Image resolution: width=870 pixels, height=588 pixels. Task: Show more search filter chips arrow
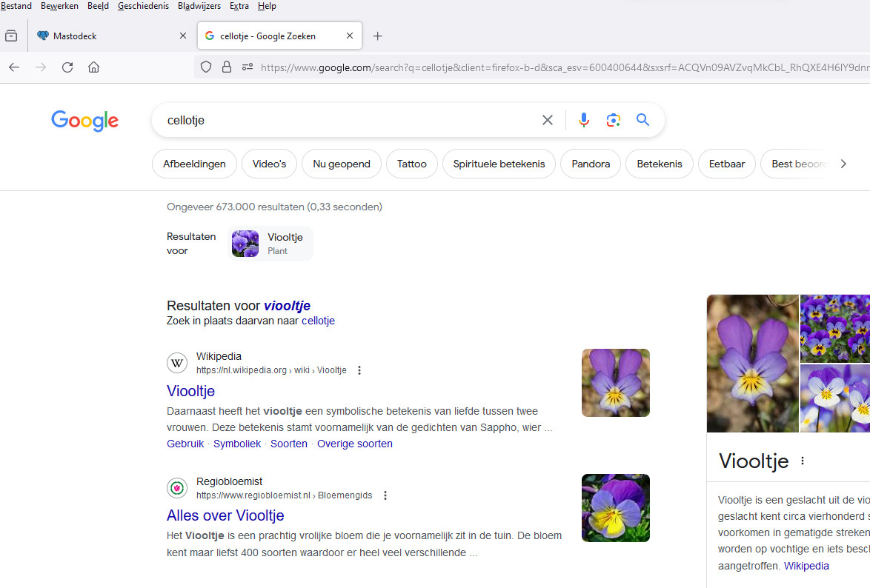tap(843, 164)
